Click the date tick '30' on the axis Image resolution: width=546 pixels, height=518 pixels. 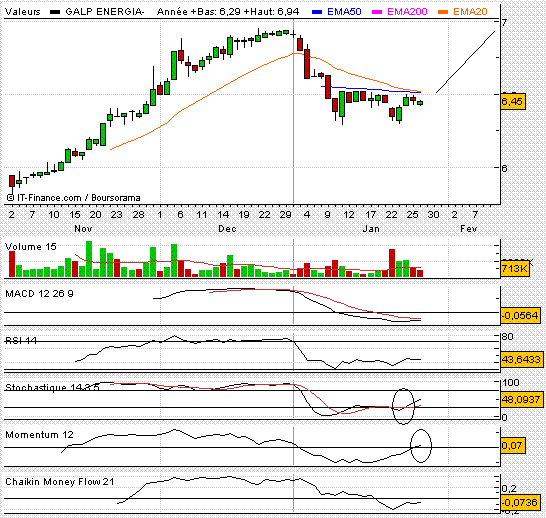[433, 215]
